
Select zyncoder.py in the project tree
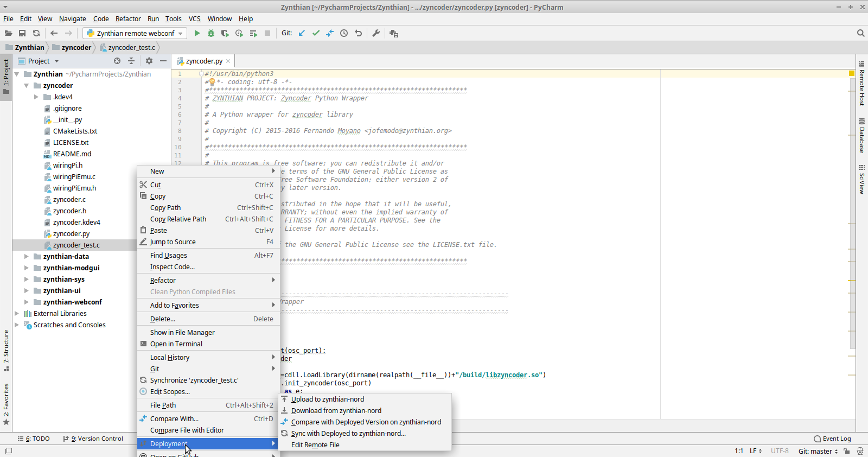71,234
